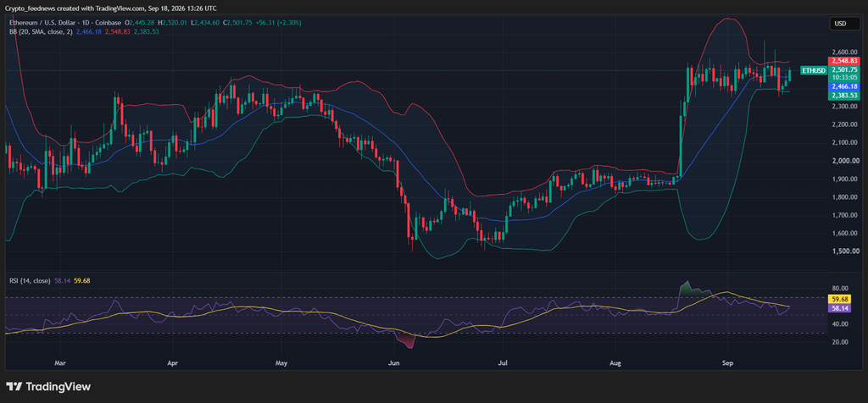Click the Apr label on time axis

point(173,363)
